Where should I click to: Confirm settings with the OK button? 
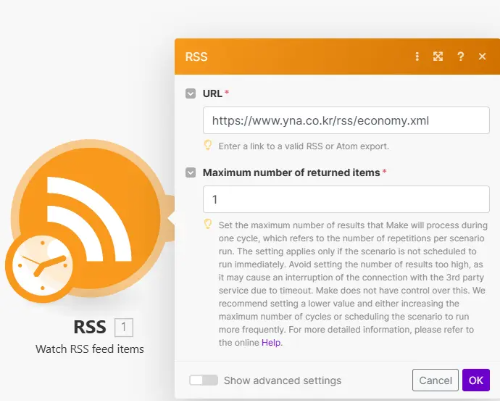click(x=476, y=380)
